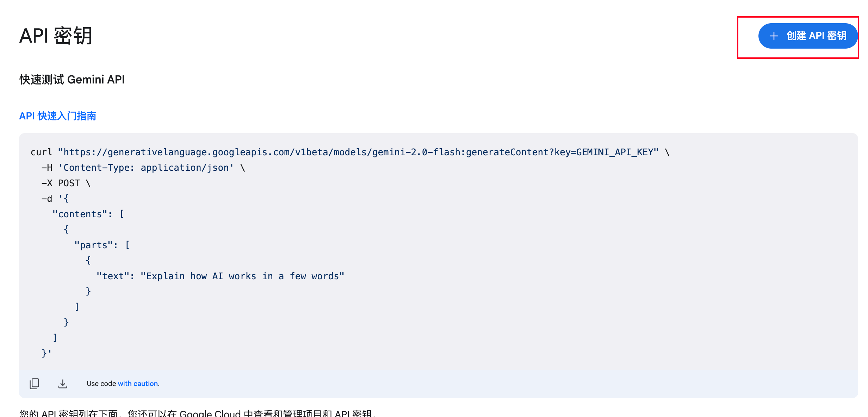
Task: Click the "contents" key in code
Action: pyautogui.click(x=80, y=214)
